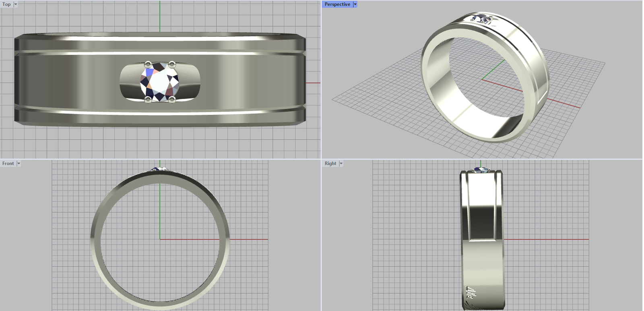This screenshot has height=311, width=644.
Task: Expand the Perspective viewport menu arrow
Action: click(355, 4)
